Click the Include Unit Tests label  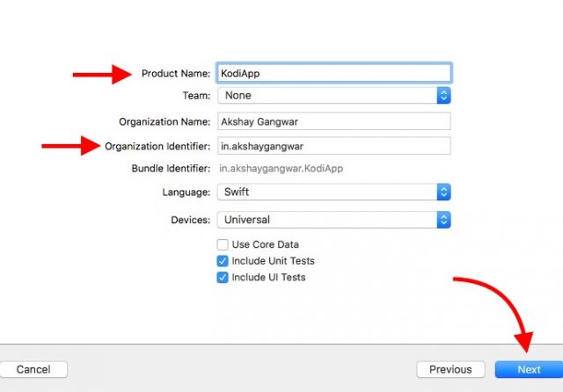click(274, 261)
